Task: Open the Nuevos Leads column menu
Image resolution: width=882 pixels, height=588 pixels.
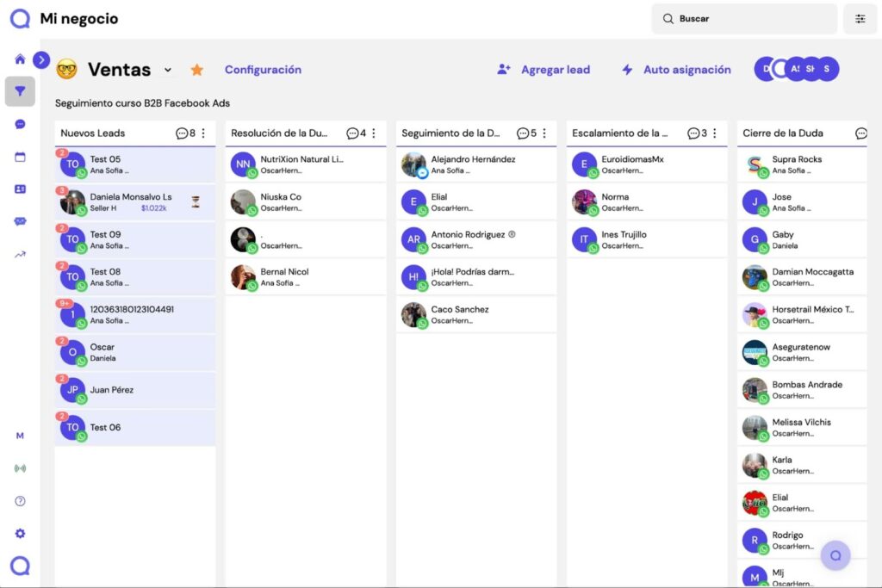Action: tap(203, 133)
